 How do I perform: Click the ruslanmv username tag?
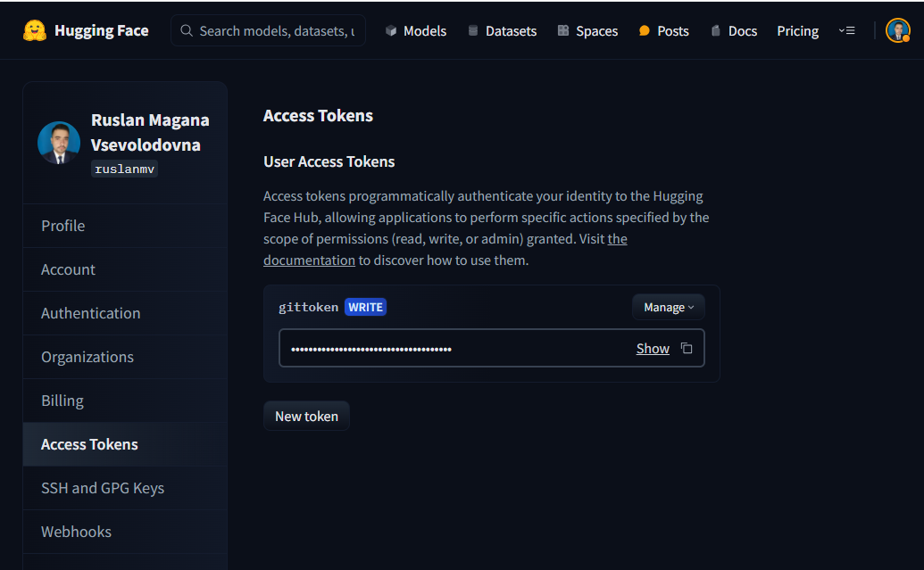[x=124, y=169]
